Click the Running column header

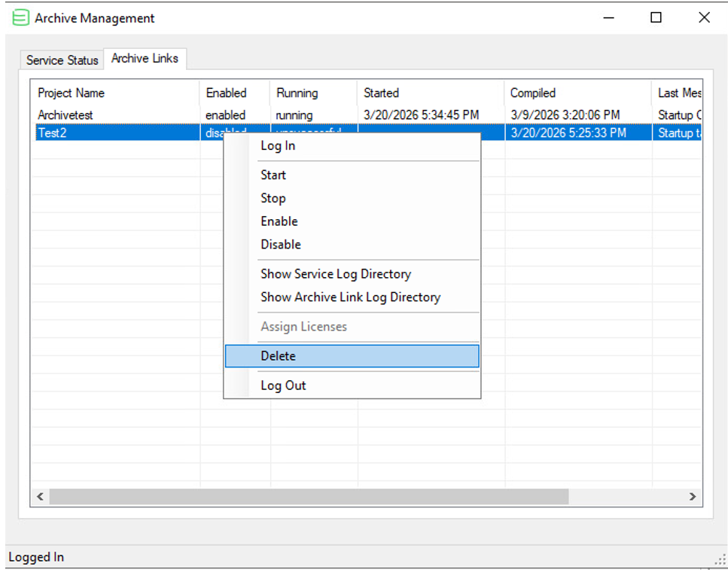pyautogui.click(x=313, y=93)
